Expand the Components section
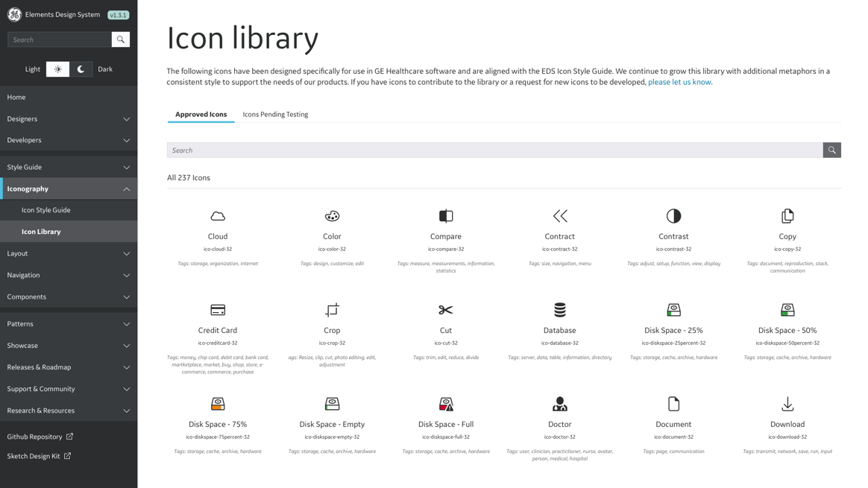The height and width of the screenshot is (488, 868). point(69,297)
